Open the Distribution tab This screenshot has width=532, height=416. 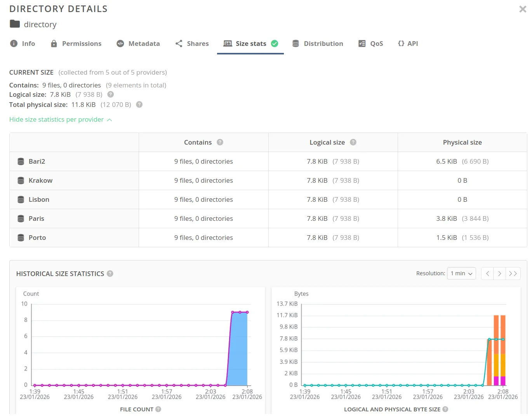click(318, 44)
